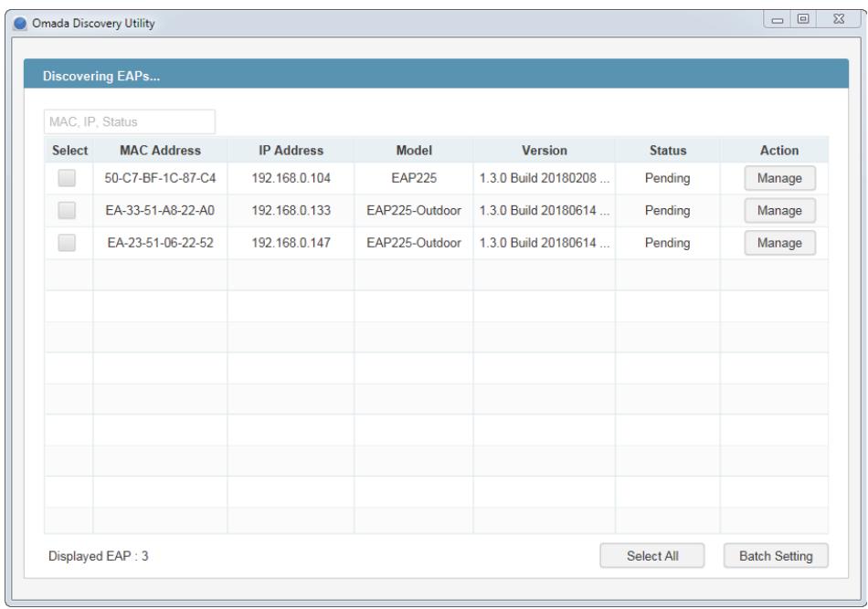
Task: Select MAC address 50-C7-BF-1C-87-C4
Action: coord(160,178)
